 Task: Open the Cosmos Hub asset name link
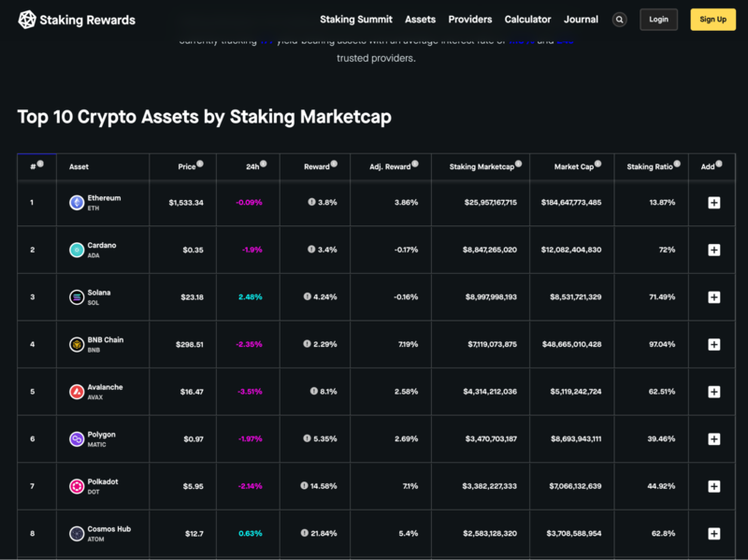click(109, 529)
